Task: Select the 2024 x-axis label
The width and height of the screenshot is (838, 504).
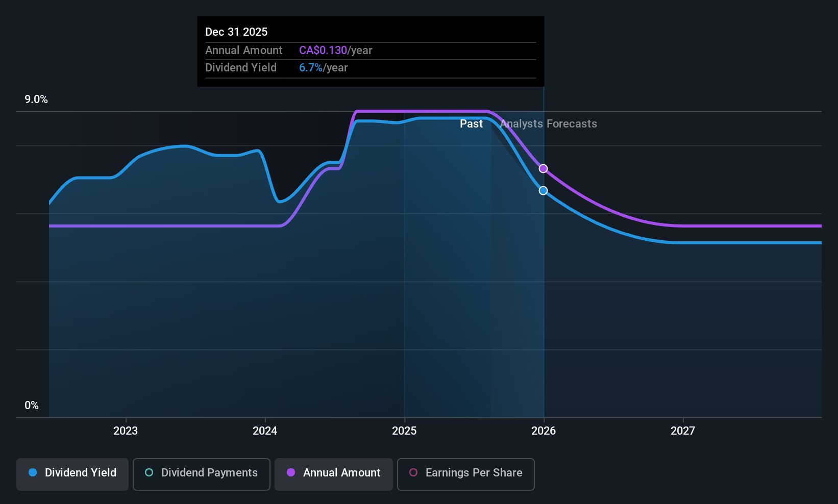Action: 265,431
